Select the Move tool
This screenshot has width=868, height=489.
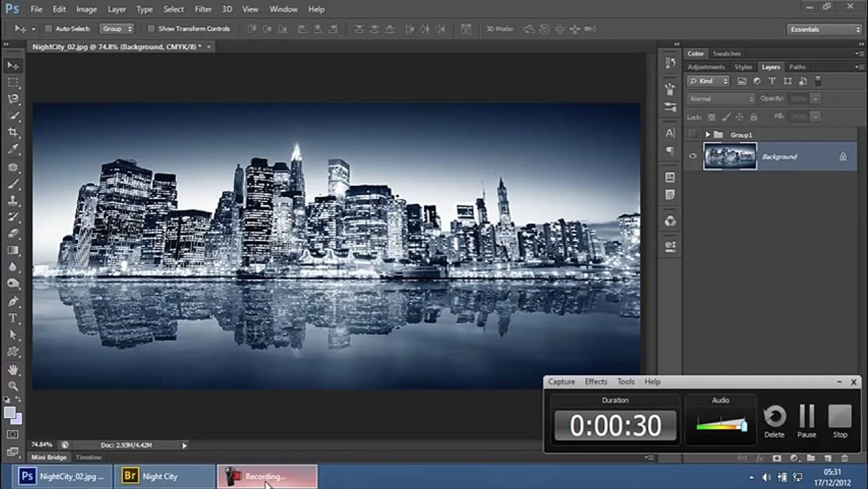tap(13, 65)
